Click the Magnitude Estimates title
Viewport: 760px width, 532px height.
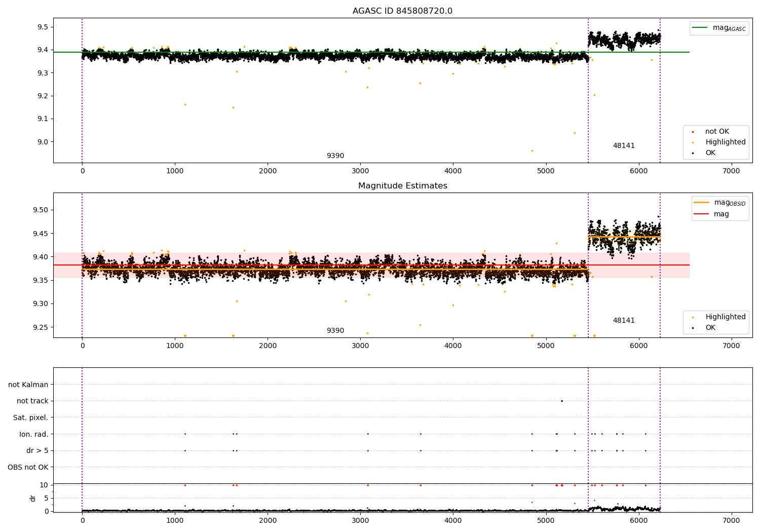tap(402, 186)
